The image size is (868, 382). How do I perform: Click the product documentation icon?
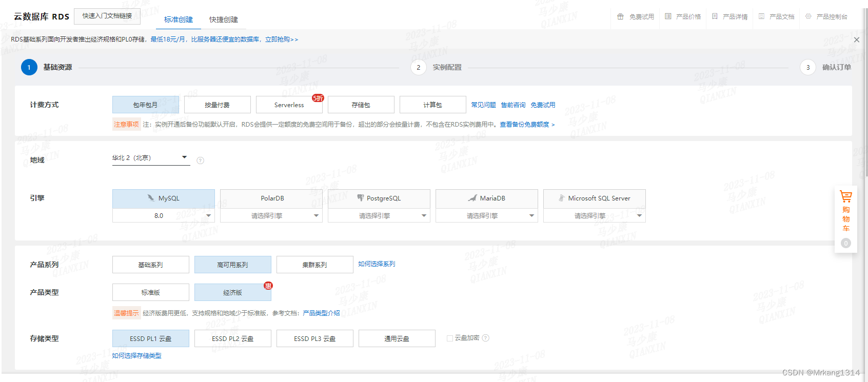[x=761, y=16]
